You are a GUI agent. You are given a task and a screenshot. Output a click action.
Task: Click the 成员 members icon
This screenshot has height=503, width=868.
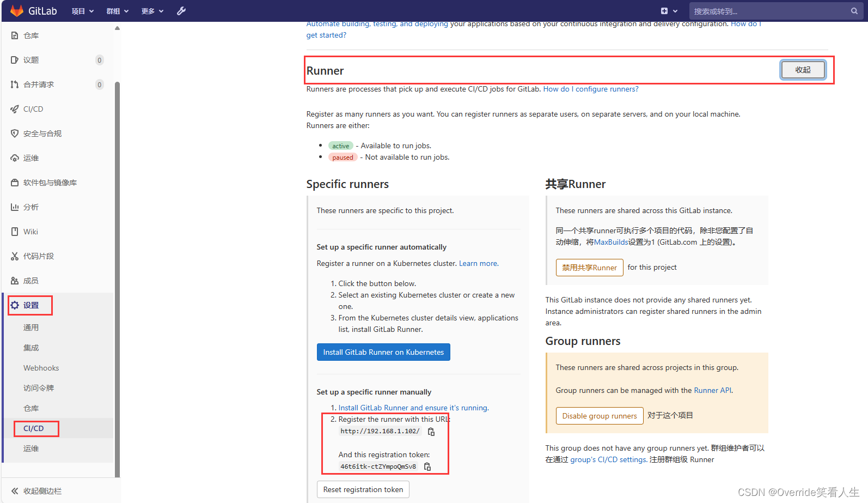point(15,281)
